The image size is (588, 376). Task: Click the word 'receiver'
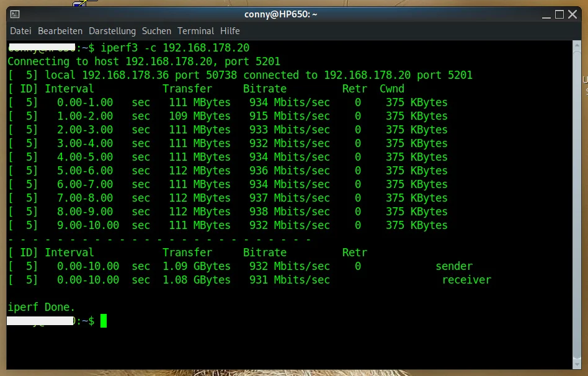click(466, 280)
